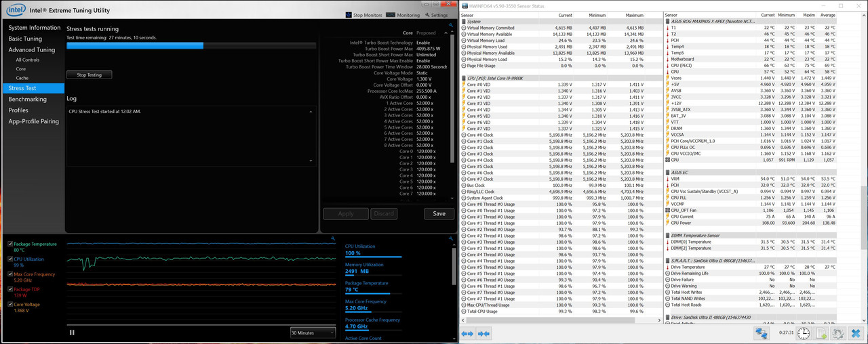This screenshot has height=344, width=868.
Task: Click the Log box scroll up arrow
Action: tap(312, 111)
